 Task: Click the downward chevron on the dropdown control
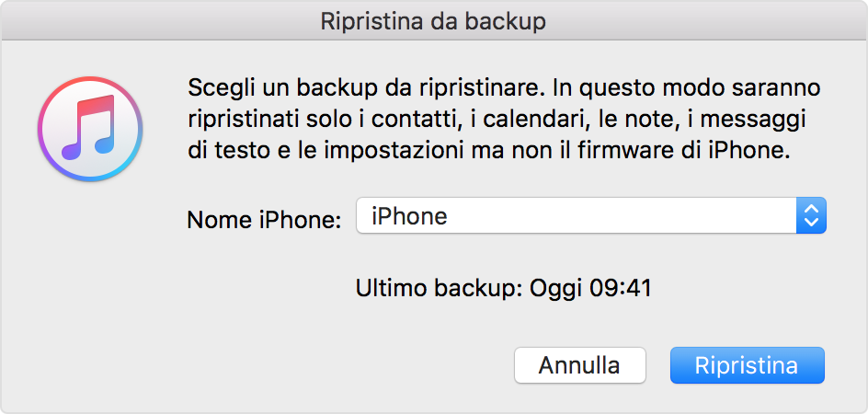tap(811, 223)
